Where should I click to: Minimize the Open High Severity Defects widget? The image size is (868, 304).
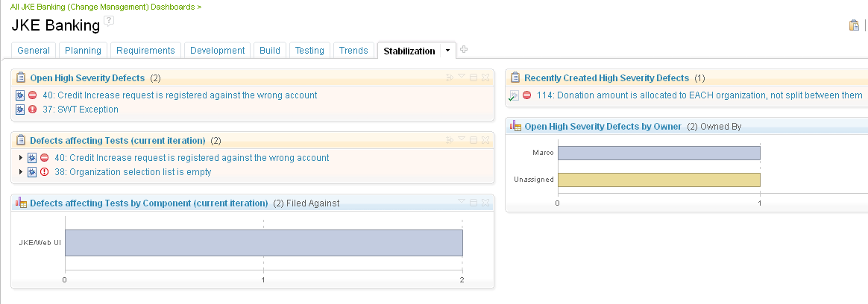point(474,78)
